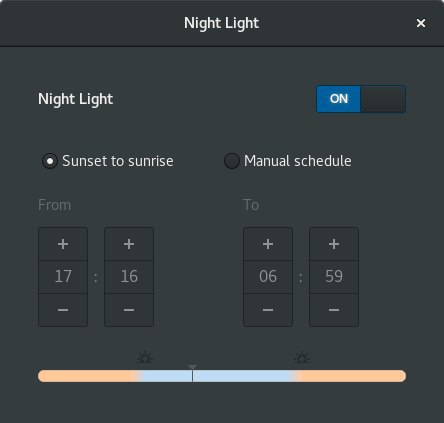Screen dimensions: 444x423
Task: Select Manual schedule radio option
Action: tap(232, 161)
